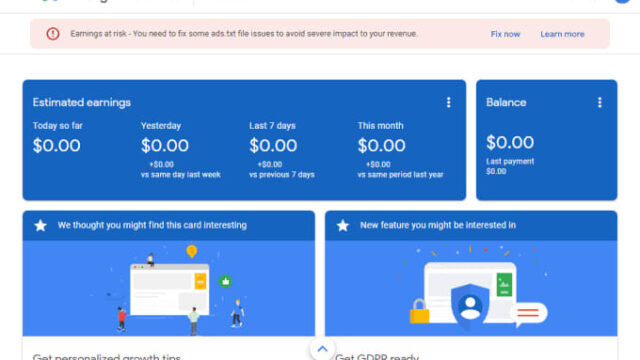The image size is (640, 360).
Task: Open Balance card three-dot menu
Action: (600, 102)
